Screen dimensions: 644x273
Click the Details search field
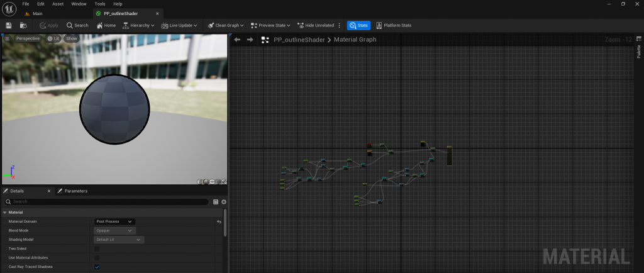(x=107, y=202)
